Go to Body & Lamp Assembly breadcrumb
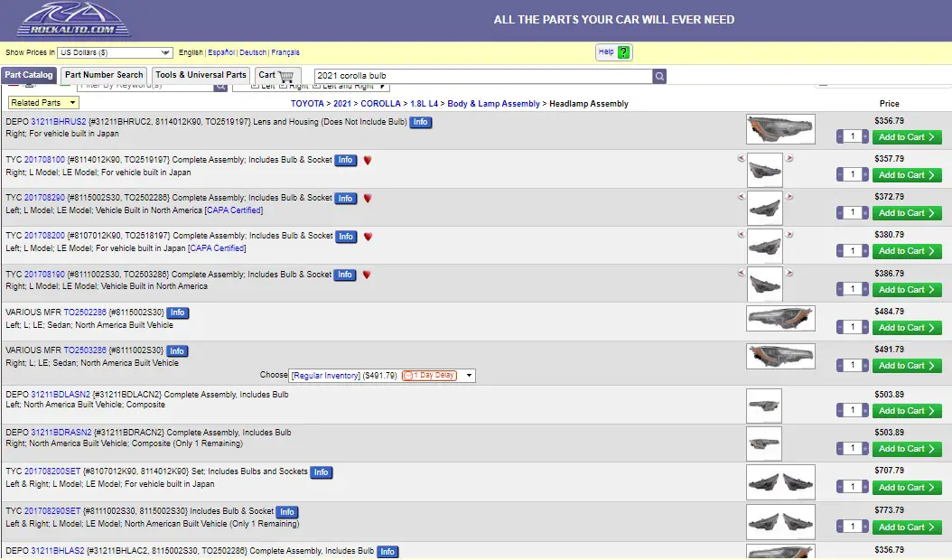Image resolution: width=952 pixels, height=560 pixels. point(493,104)
